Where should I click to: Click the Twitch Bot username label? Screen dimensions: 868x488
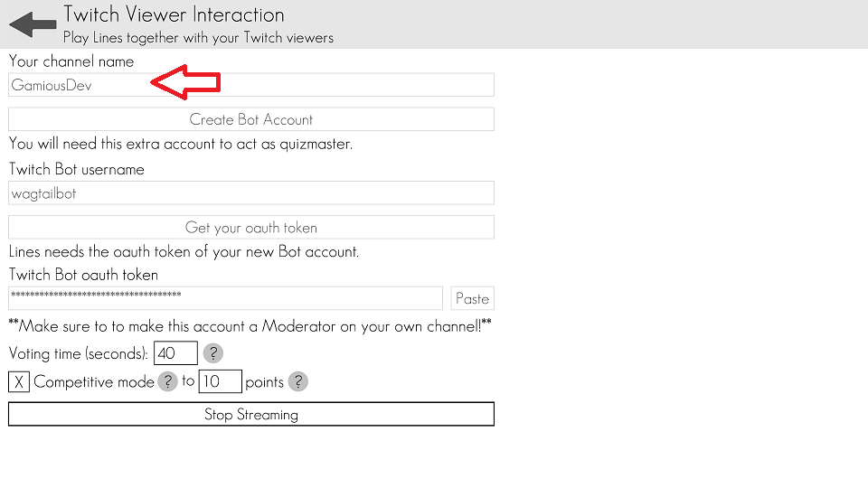(77, 169)
